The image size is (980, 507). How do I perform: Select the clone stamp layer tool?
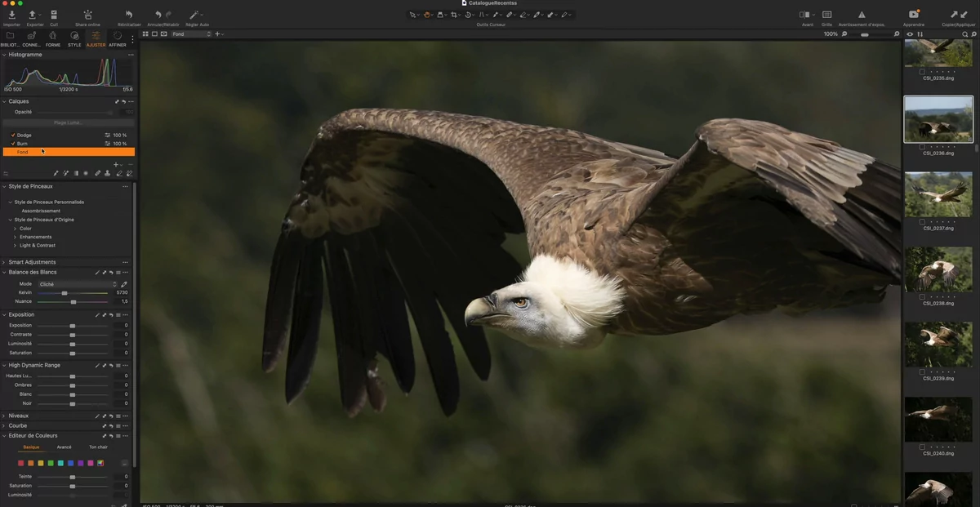pyautogui.click(x=108, y=173)
